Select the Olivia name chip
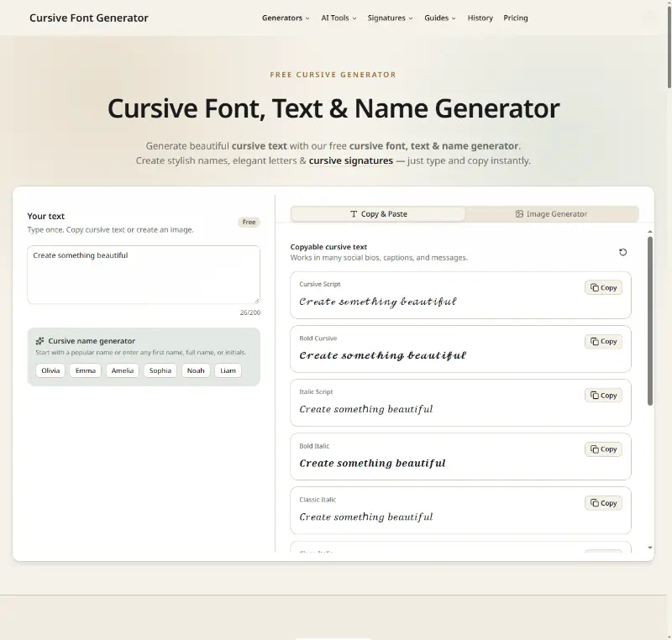672x640 pixels. pos(50,370)
